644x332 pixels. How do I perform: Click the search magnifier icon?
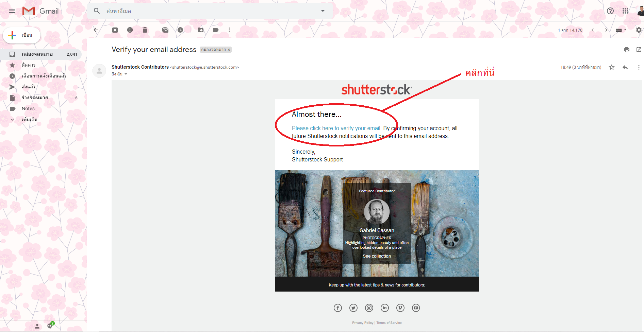(x=97, y=11)
